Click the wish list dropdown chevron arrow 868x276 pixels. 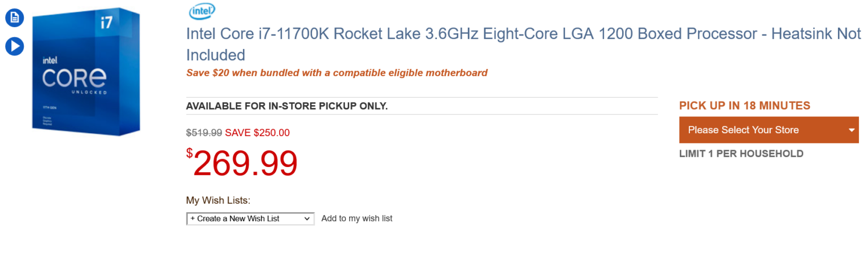click(x=307, y=218)
